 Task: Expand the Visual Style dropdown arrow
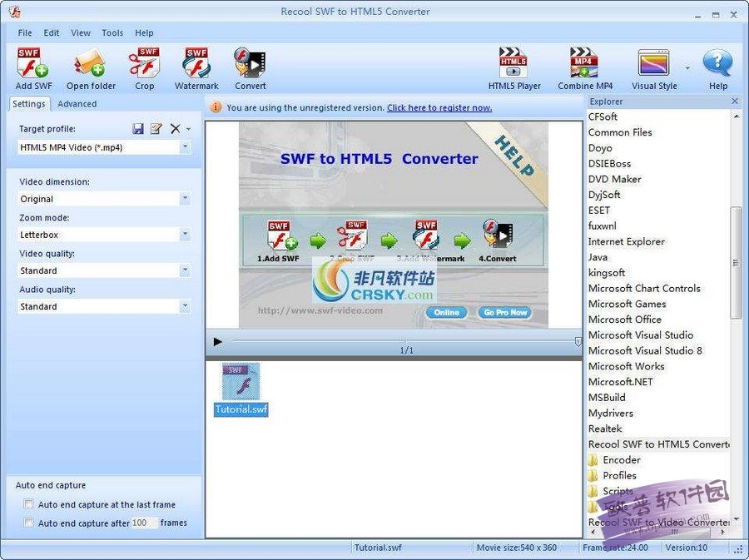click(687, 68)
